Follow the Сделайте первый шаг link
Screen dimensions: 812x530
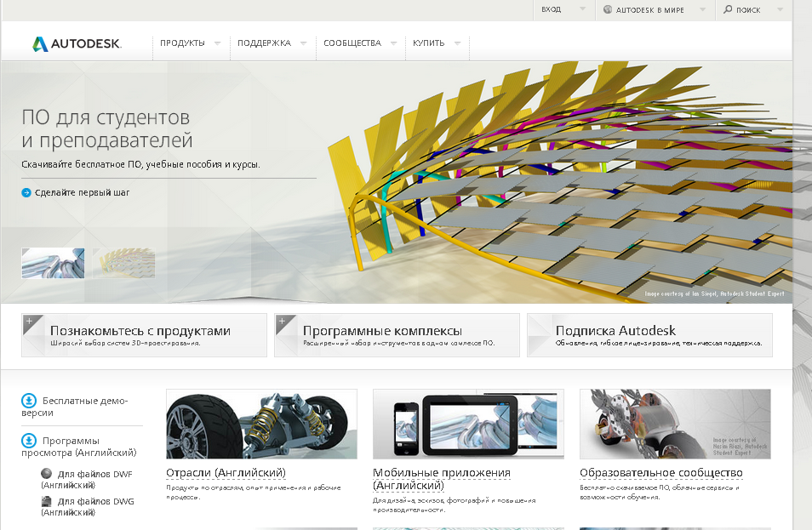click(83, 192)
